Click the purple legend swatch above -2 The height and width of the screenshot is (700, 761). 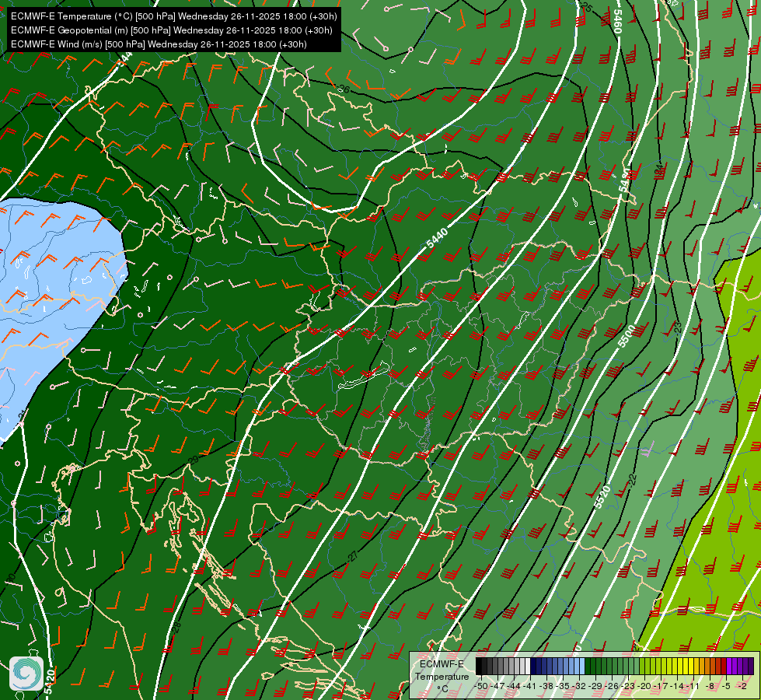pyautogui.click(x=740, y=666)
